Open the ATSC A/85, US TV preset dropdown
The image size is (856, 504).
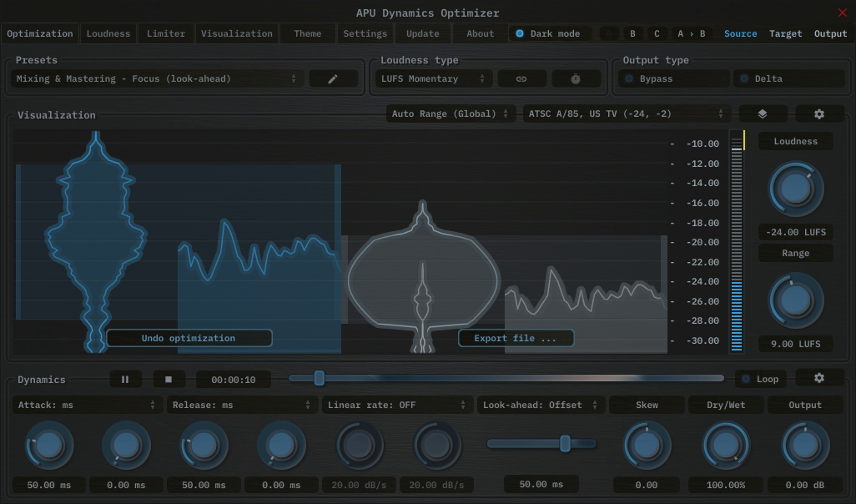tap(622, 113)
